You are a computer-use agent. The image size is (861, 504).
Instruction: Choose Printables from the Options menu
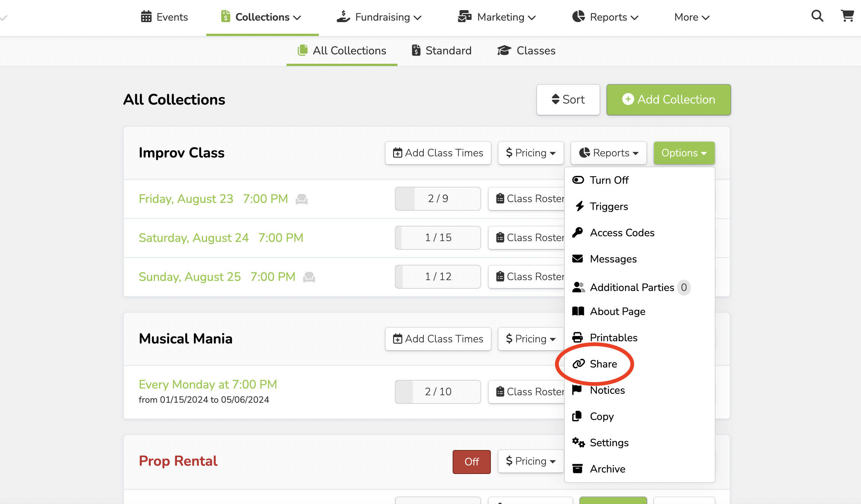pos(613,337)
